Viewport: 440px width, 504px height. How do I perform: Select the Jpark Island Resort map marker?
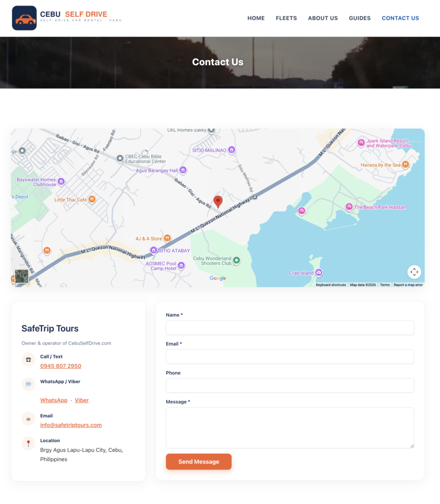pos(361,142)
